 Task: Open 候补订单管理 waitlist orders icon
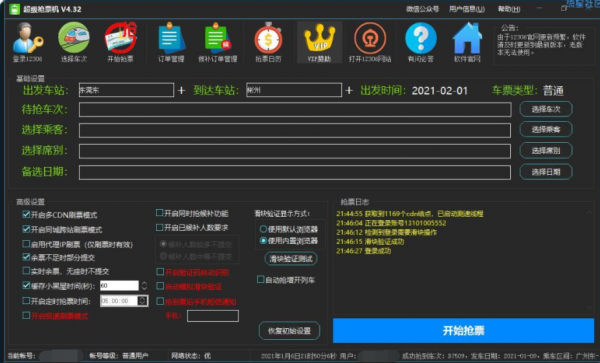tap(217, 42)
